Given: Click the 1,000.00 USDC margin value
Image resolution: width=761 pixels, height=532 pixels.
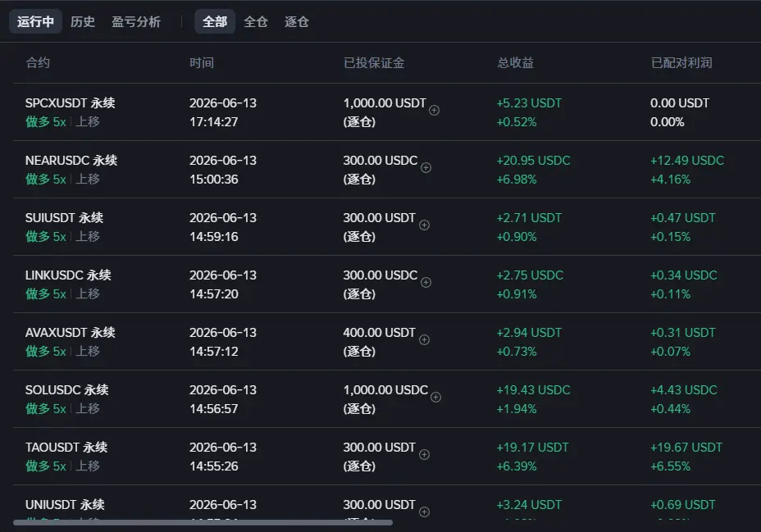Looking at the screenshot, I should tap(386, 390).
